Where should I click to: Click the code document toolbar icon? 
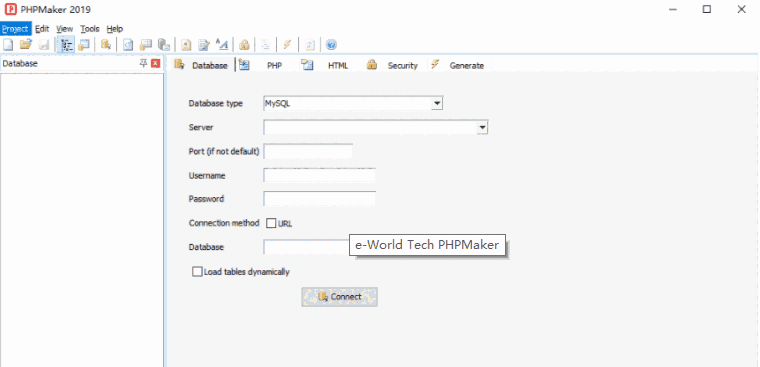pyautogui.click(x=128, y=45)
